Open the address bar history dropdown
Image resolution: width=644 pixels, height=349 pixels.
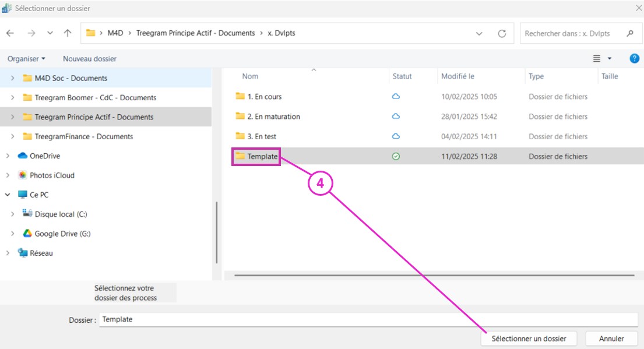click(x=479, y=33)
